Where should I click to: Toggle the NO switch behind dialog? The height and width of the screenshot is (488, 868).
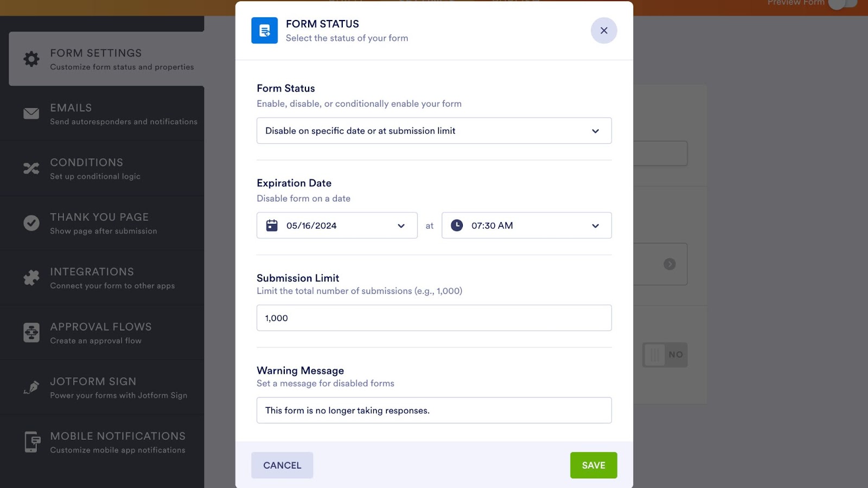click(x=665, y=355)
